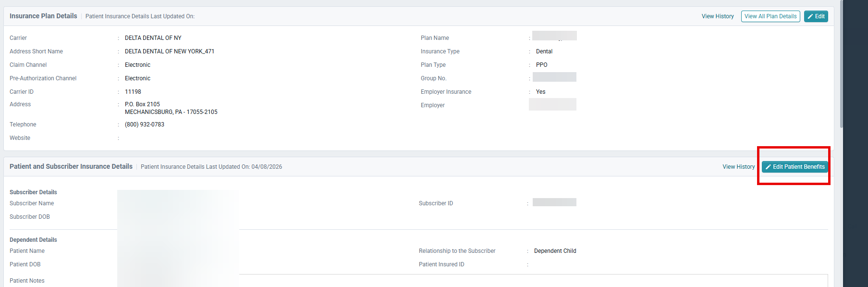The image size is (868, 287).
Task: Click the Edit button in Insurance Plan Details
Action: pos(816,16)
